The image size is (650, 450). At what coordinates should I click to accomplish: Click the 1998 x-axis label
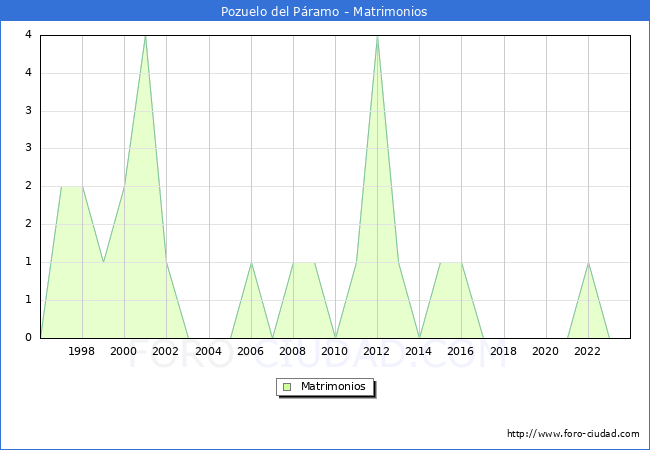[x=81, y=351]
